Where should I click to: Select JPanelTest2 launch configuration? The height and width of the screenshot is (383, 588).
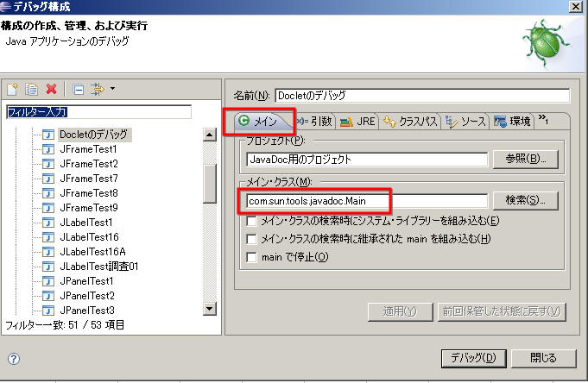tap(88, 295)
